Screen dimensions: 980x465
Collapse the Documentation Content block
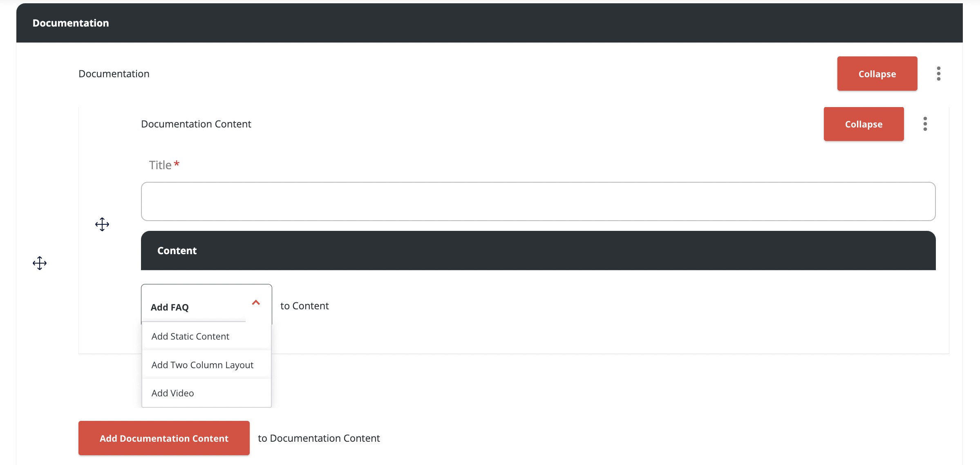(x=864, y=124)
